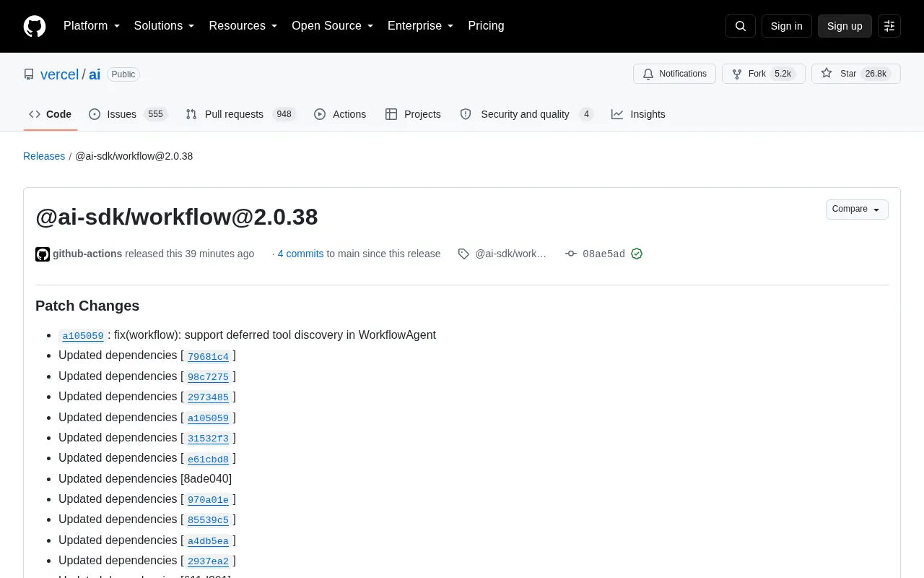Open the Actions tab

[340, 114]
